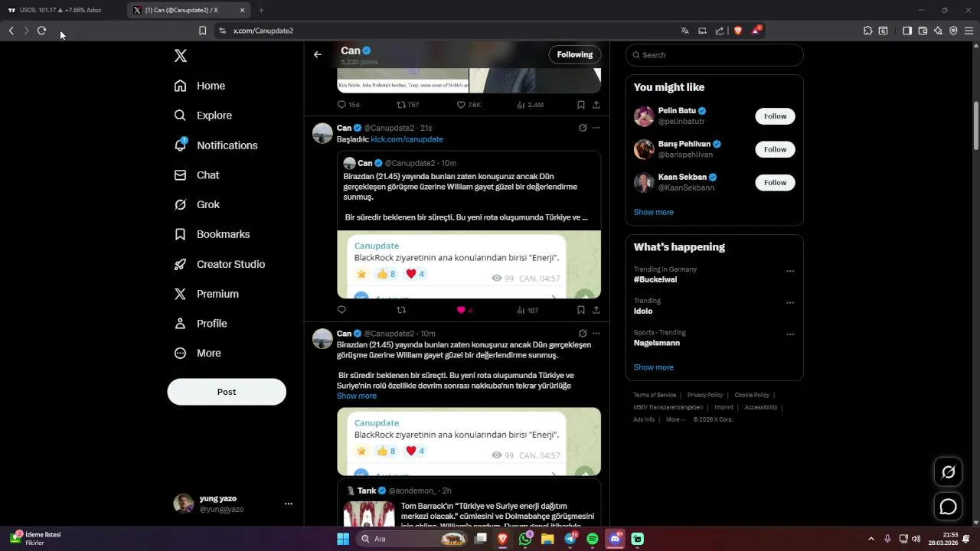Bookmark the Başladık post
The image size is (980, 551).
tap(580, 310)
